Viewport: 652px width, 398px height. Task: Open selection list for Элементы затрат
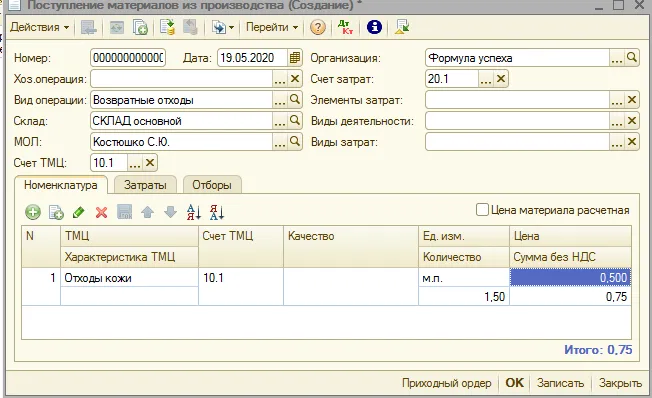click(617, 100)
